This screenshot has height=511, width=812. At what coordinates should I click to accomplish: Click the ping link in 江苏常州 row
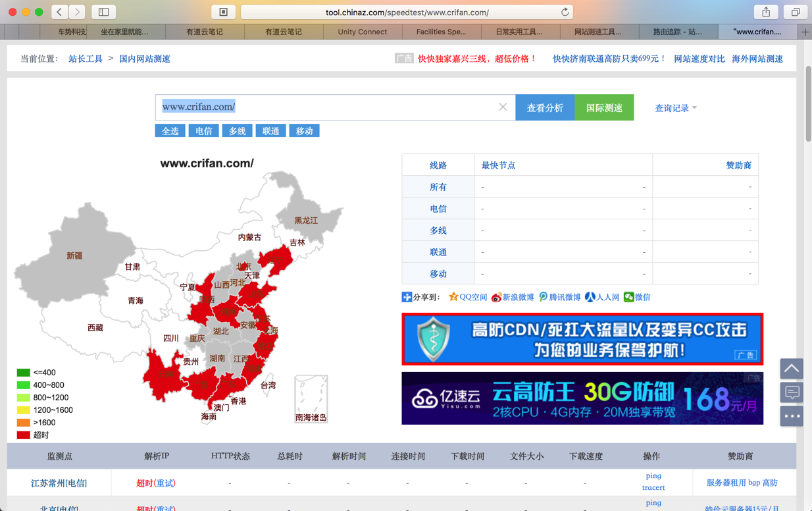click(653, 475)
